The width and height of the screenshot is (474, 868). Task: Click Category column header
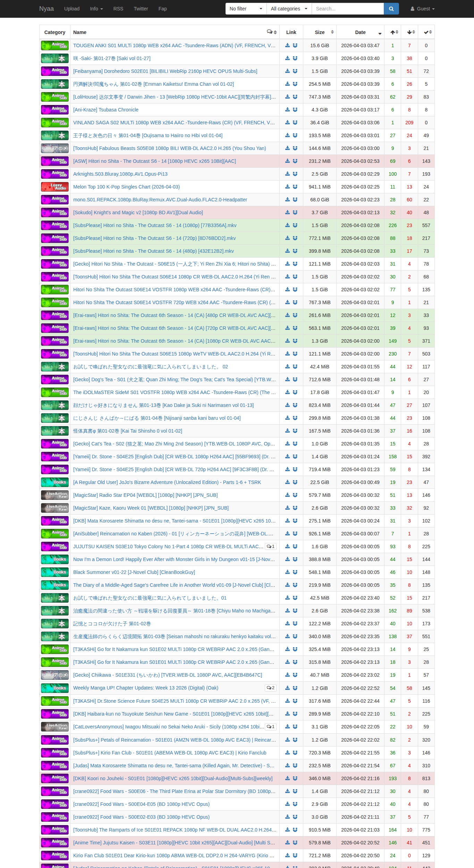click(x=55, y=32)
